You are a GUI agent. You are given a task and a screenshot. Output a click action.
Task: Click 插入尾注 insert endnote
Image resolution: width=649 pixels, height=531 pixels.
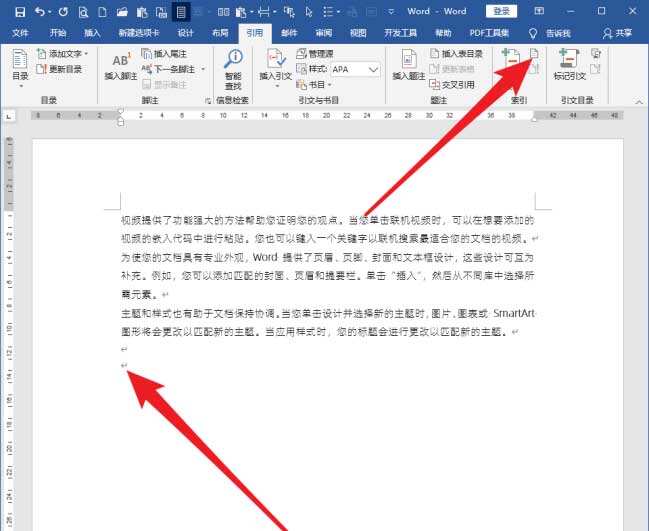164,53
